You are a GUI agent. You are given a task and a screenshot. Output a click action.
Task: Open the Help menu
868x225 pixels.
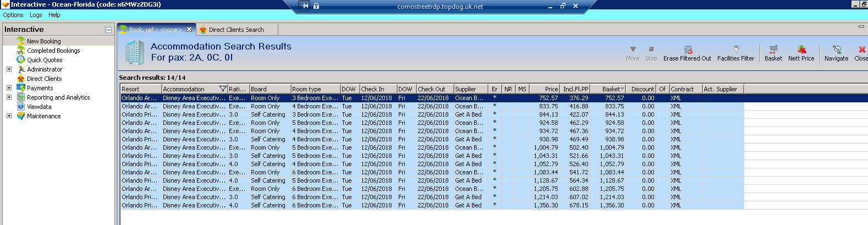click(x=54, y=15)
